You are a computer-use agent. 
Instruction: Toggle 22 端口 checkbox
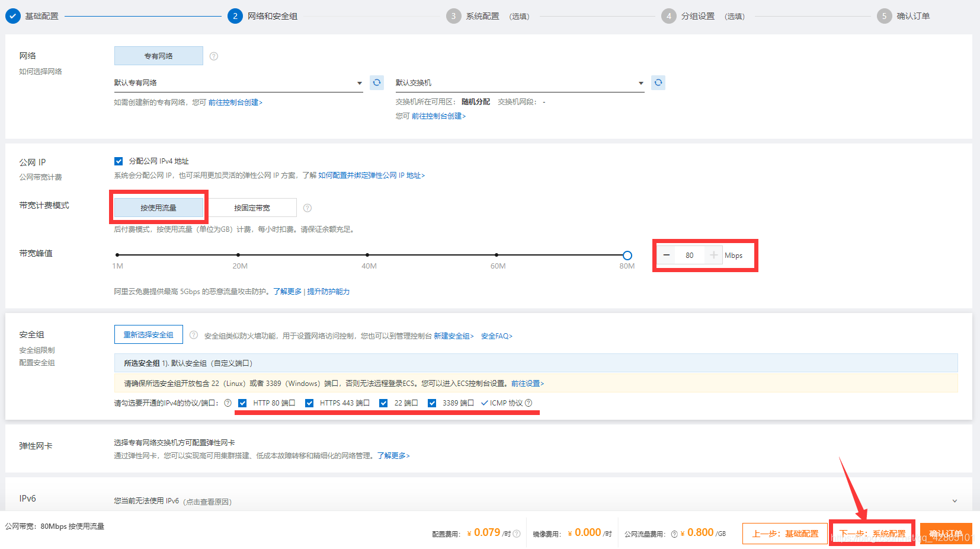tap(383, 403)
